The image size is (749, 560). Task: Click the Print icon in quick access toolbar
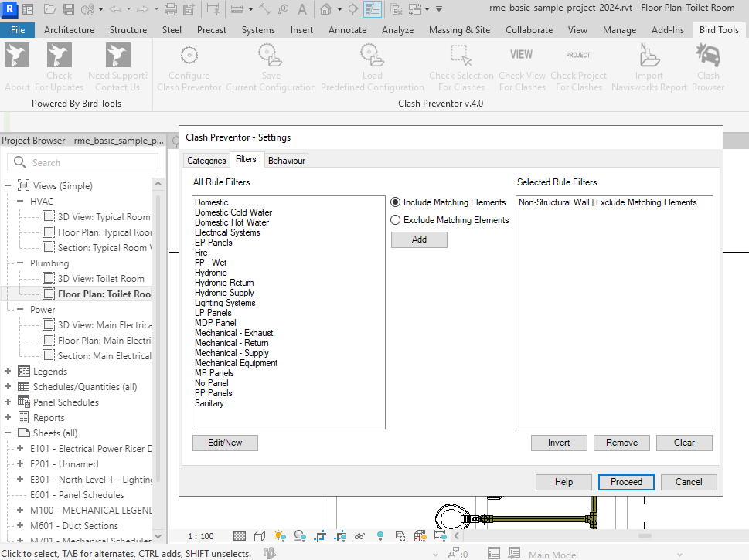(x=171, y=10)
